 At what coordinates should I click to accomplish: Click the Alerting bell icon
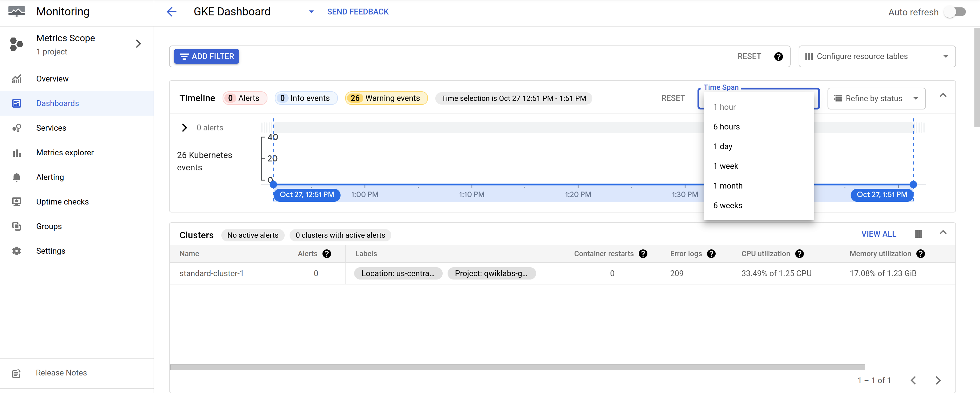[16, 177]
